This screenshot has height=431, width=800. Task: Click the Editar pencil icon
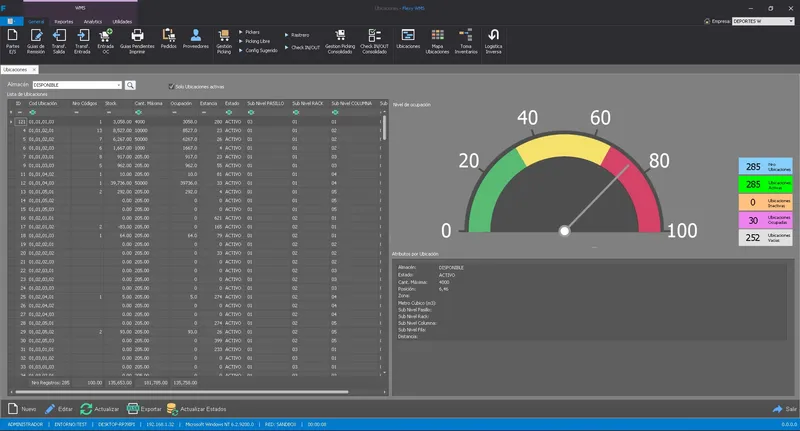pos(50,409)
